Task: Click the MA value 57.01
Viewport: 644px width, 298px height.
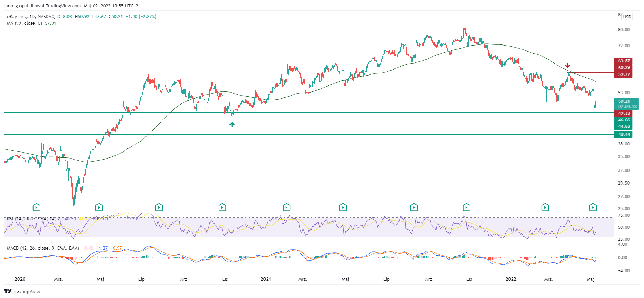Action: click(50, 23)
